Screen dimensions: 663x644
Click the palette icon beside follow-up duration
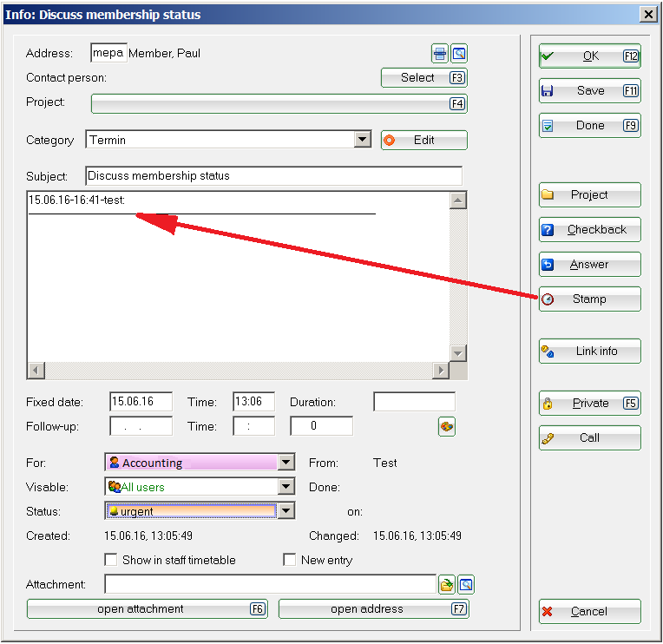(447, 426)
